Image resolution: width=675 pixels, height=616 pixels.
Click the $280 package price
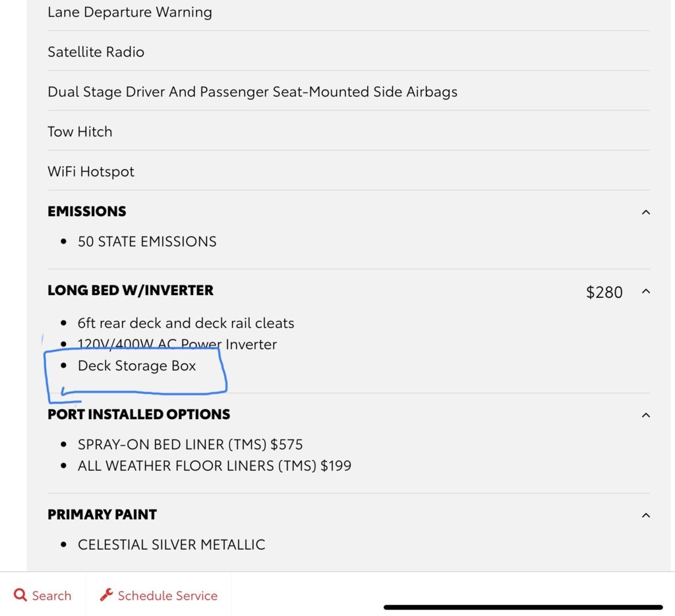604,292
